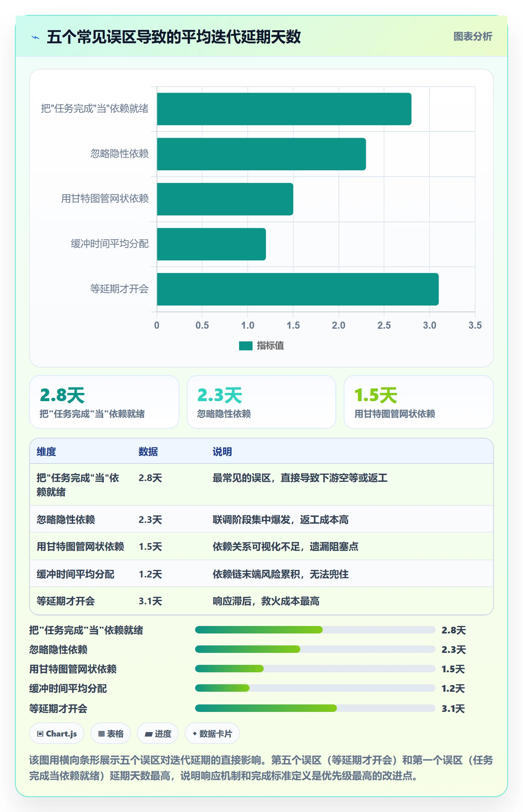Click the 2.8天 progress bar
The image size is (523, 812).
(315, 630)
